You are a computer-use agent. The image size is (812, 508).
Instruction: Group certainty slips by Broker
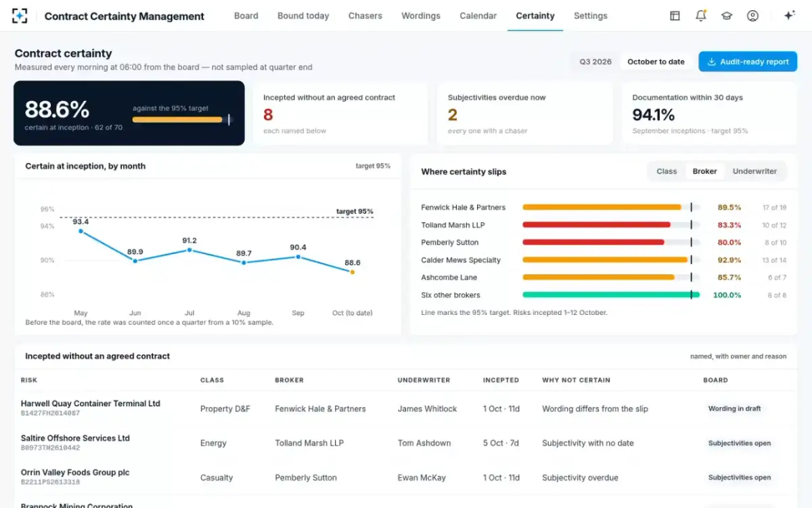(704, 171)
